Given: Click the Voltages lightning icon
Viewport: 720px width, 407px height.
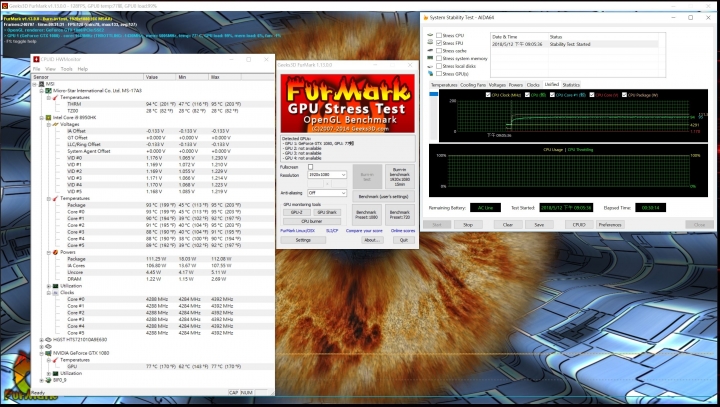Looking at the screenshot, I should (x=56, y=124).
